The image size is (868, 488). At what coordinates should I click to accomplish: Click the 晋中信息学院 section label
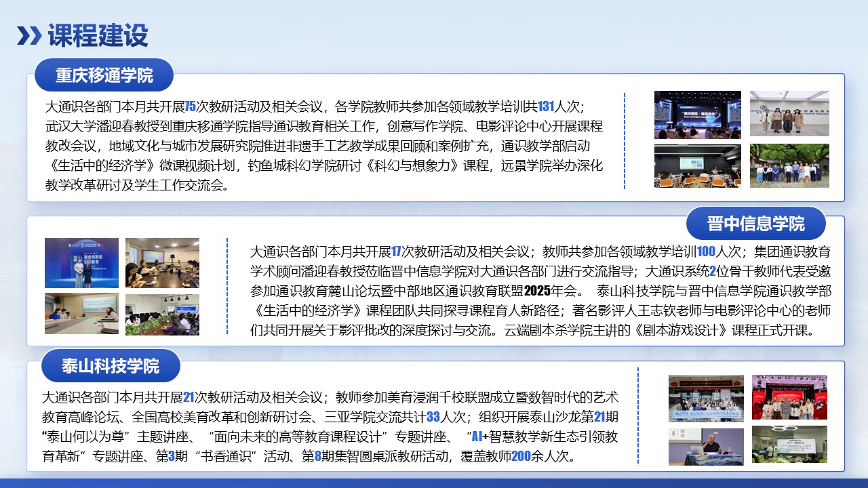755,223
